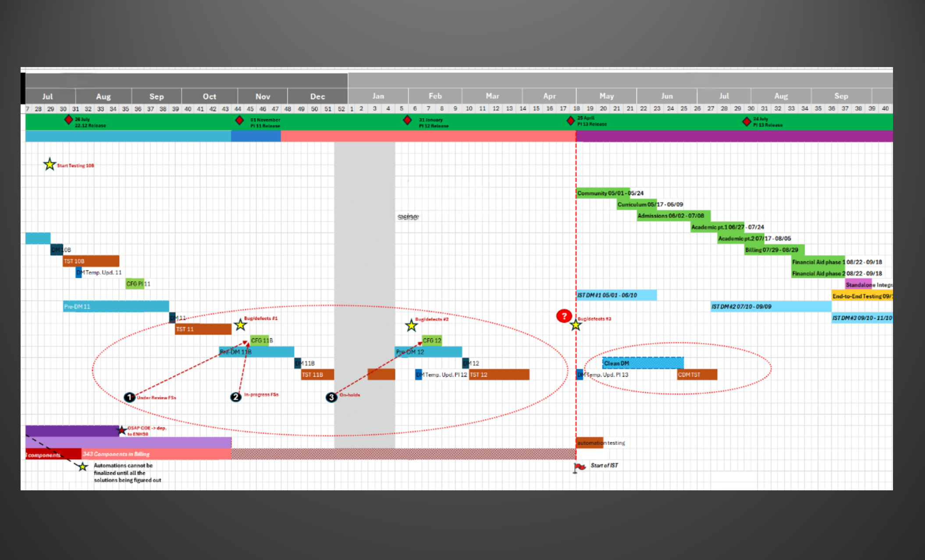Select the End-to-End Testing yellow bar
Screen dimensions: 925x560
click(862, 296)
